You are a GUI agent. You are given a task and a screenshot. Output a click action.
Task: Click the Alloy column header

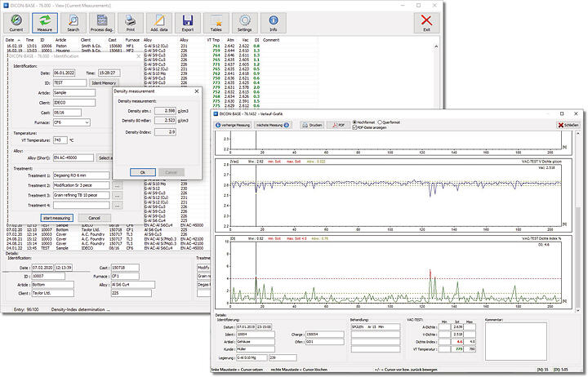pyautogui.click(x=148, y=38)
